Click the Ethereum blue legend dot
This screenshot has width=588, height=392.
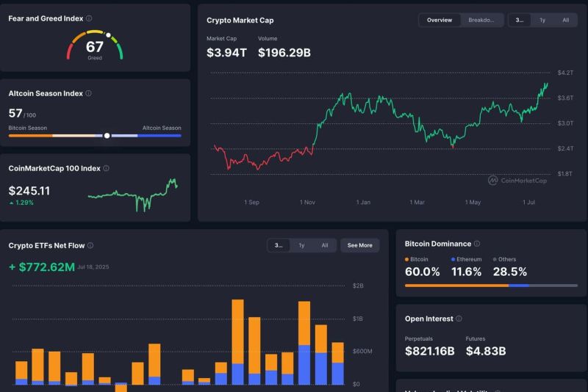(453, 259)
